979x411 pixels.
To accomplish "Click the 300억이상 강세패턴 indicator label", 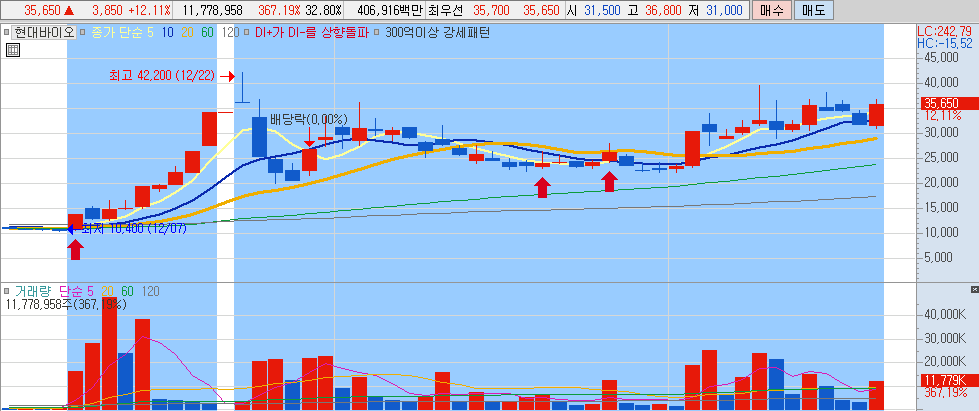I will (437, 32).
